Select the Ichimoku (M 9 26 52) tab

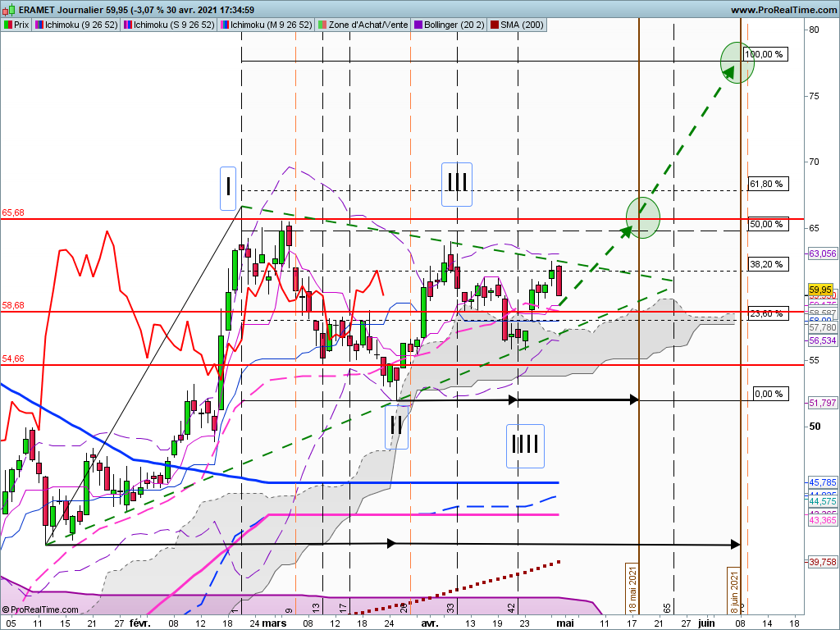tap(266, 25)
